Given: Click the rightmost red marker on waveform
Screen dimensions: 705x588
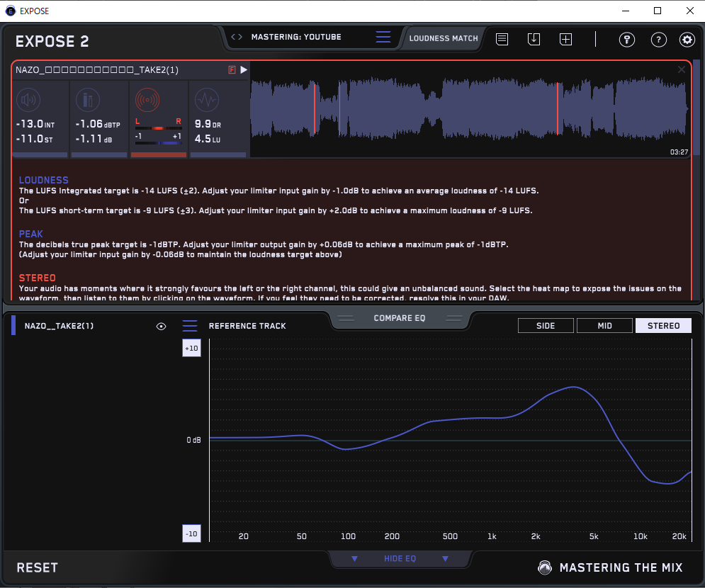Looking at the screenshot, I should click(x=558, y=108).
